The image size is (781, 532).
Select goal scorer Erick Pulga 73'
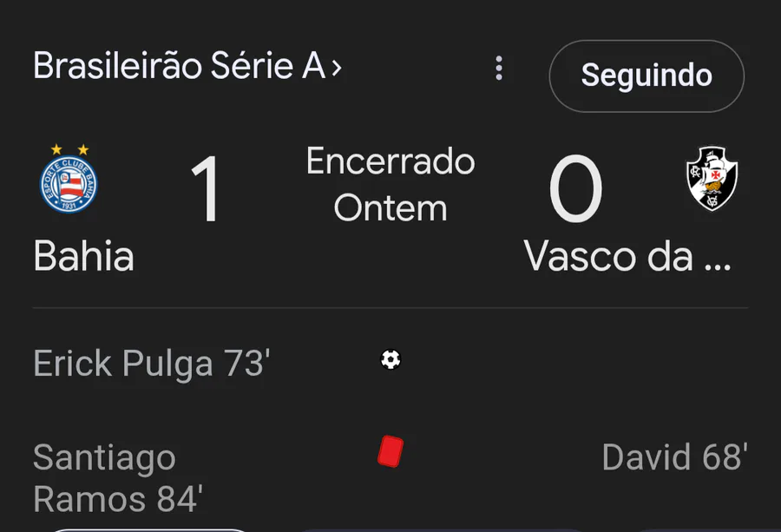click(152, 365)
